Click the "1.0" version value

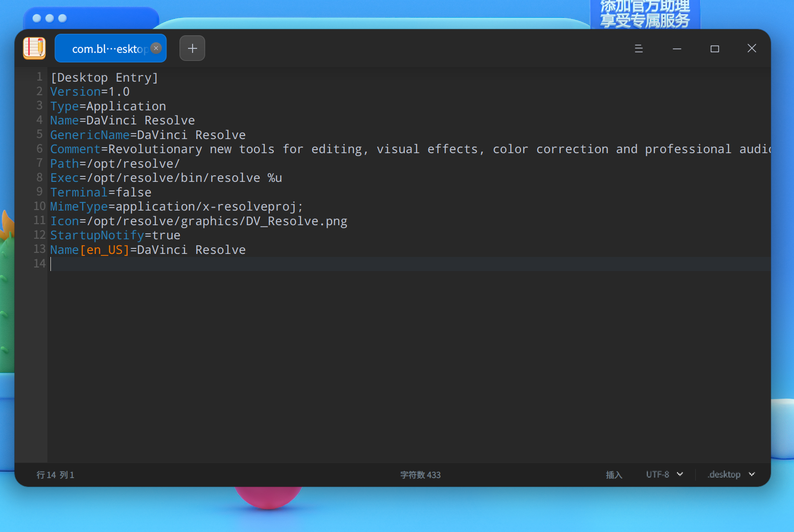(119, 92)
